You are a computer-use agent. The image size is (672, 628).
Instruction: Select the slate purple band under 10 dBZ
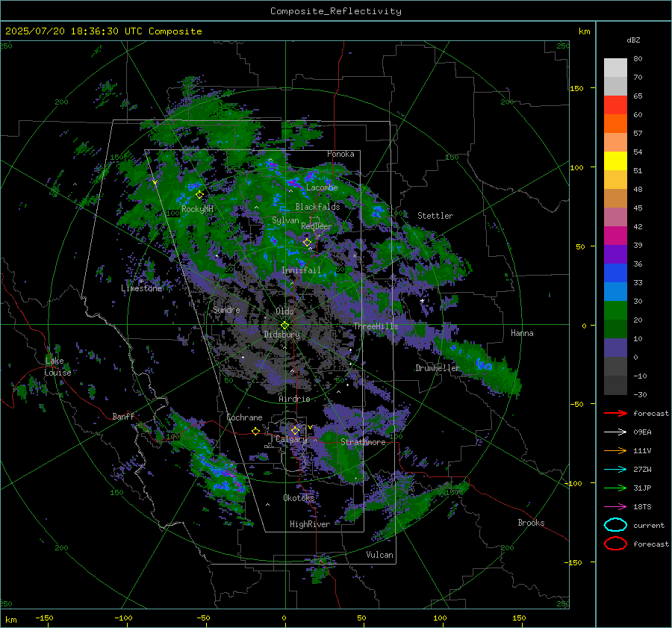615,348
